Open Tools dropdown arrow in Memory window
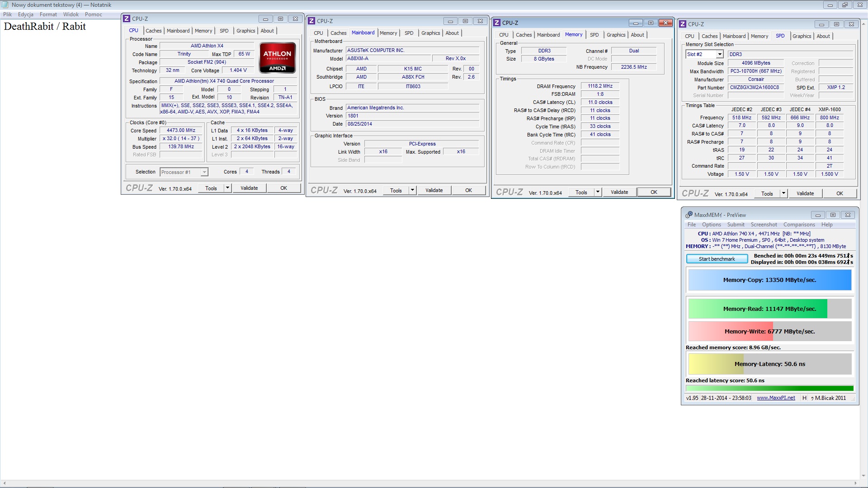 click(598, 192)
